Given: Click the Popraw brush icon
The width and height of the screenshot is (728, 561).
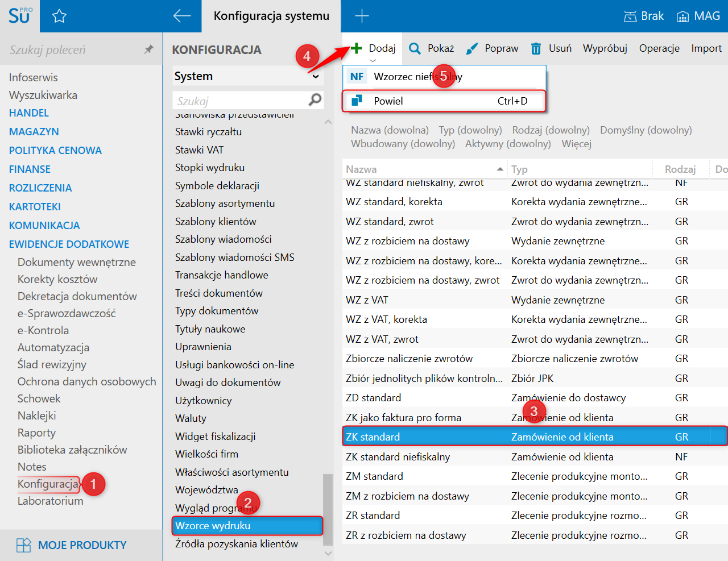Looking at the screenshot, I should 471,49.
